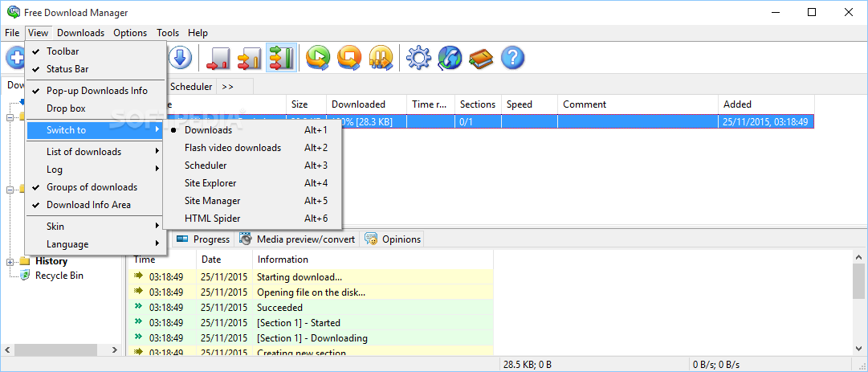This screenshot has height=372, width=868.
Task: Click the log vertical scrollbar thumb
Action: click(x=858, y=282)
